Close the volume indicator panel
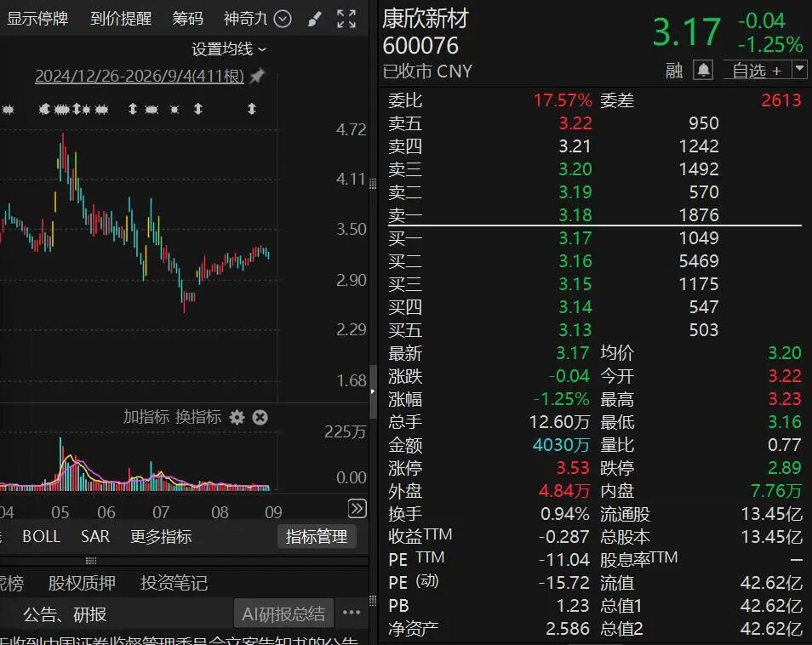Image resolution: width=812 pixels, height=645 pixels. (x=260, y=417)
